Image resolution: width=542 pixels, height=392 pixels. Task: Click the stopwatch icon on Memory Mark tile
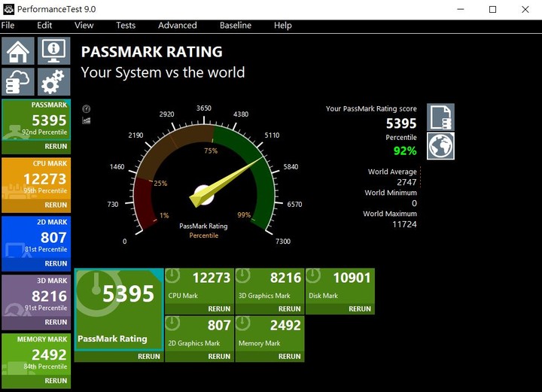point(243,323)
